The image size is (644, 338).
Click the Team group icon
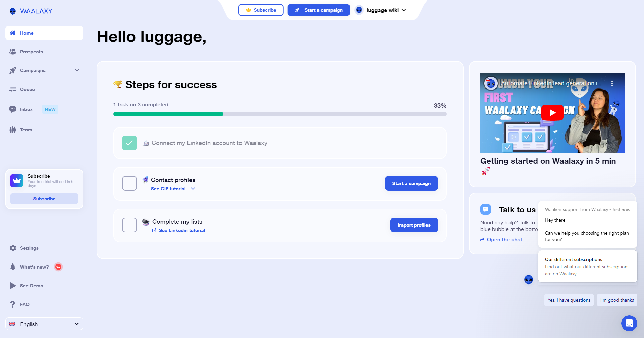(x=13, y=130)
